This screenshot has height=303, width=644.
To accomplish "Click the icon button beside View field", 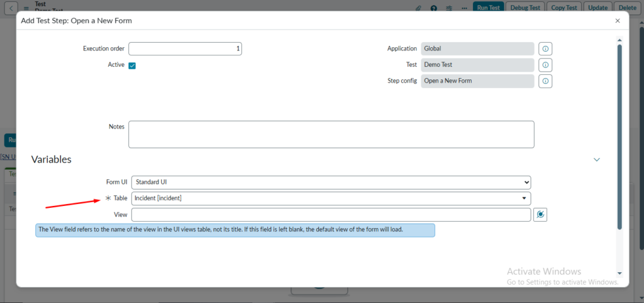I will click(540, 215).
